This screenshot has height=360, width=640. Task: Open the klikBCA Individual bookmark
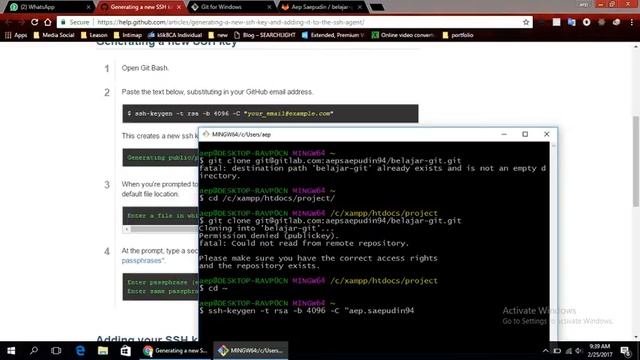pyautogui.click(x=175, y=35)
